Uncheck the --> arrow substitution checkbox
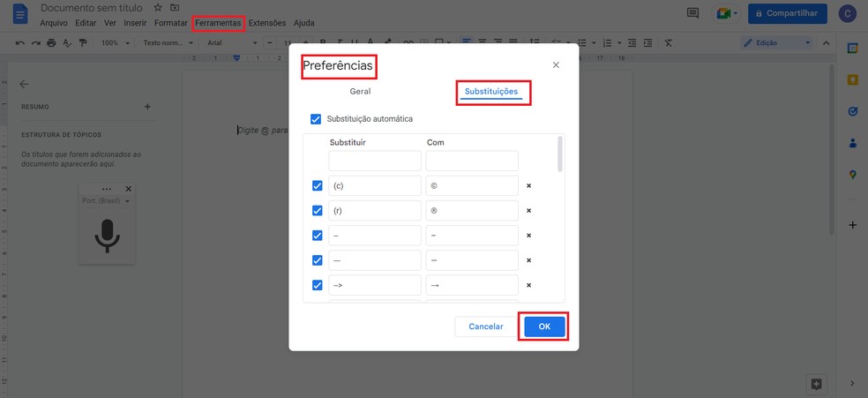 318,285
